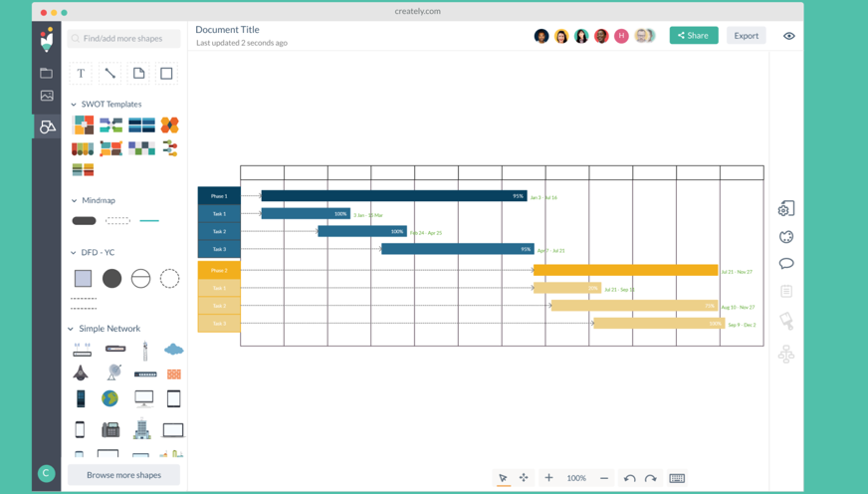Image resolution: width=868 pixels, height=494 pixels.
Task: Open the hierarchy diagram panel icon
Action: (786, 354)
